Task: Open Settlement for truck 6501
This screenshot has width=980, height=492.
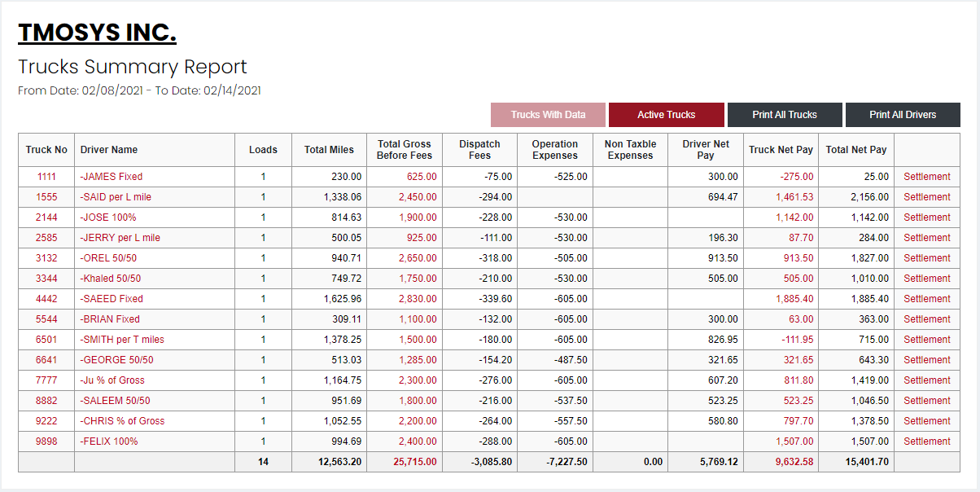Action: coord(926,340)
